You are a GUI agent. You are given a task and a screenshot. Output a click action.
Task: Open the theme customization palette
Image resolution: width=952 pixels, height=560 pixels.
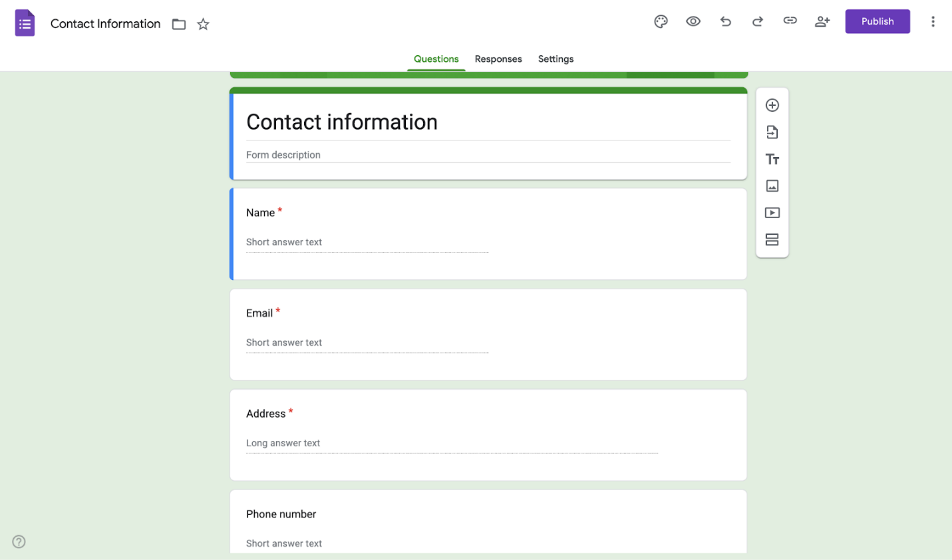click(x=661, y=21)
